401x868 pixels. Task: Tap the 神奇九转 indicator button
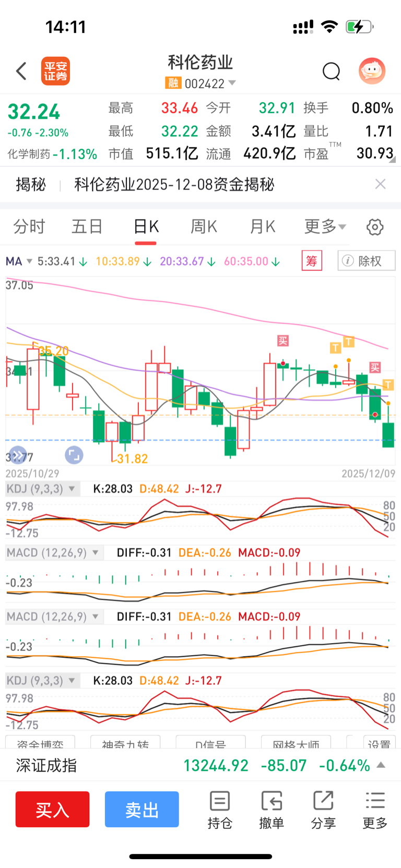[x=125, y=742]
